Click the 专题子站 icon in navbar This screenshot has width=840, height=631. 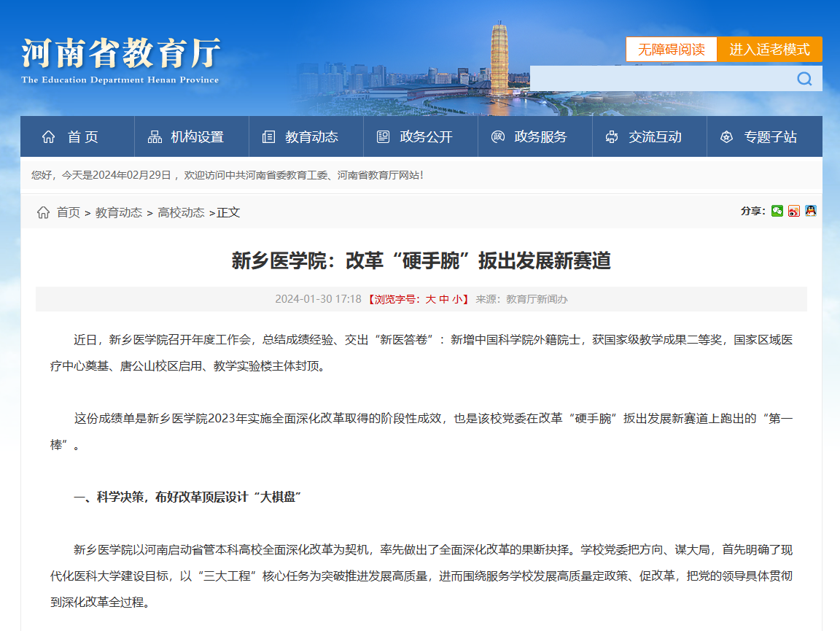point(726,136)
